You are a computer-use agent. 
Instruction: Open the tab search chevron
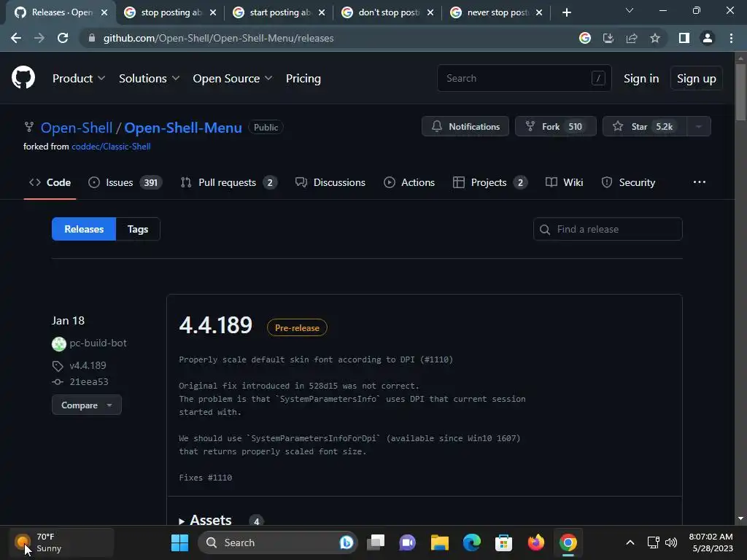click(x=630, y=10)
